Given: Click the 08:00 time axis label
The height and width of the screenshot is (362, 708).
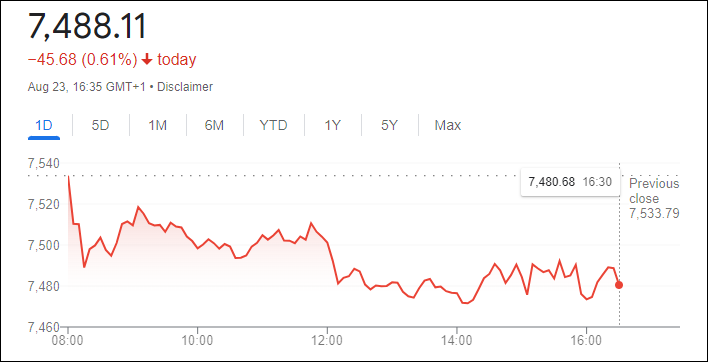Looking at the screenshot, I should coord(68,338).
